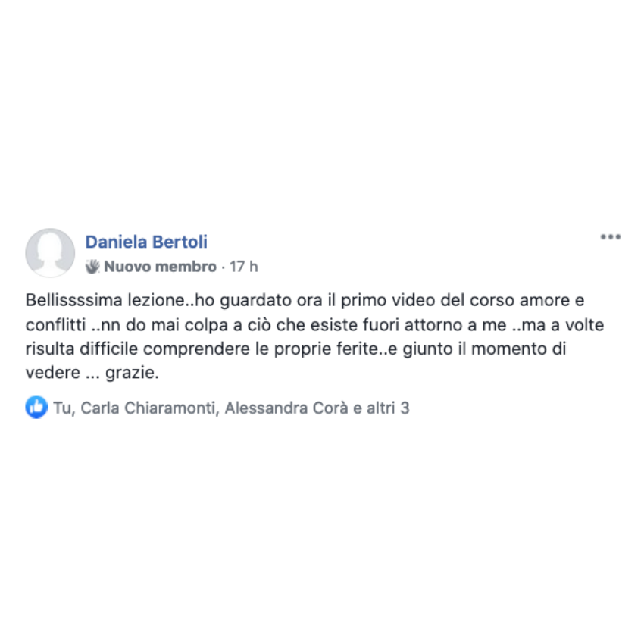Click the word 'grazie.' ending the post
Image resolution: width=644 pixels, height=644 pixels.
[x=132, y=373]
